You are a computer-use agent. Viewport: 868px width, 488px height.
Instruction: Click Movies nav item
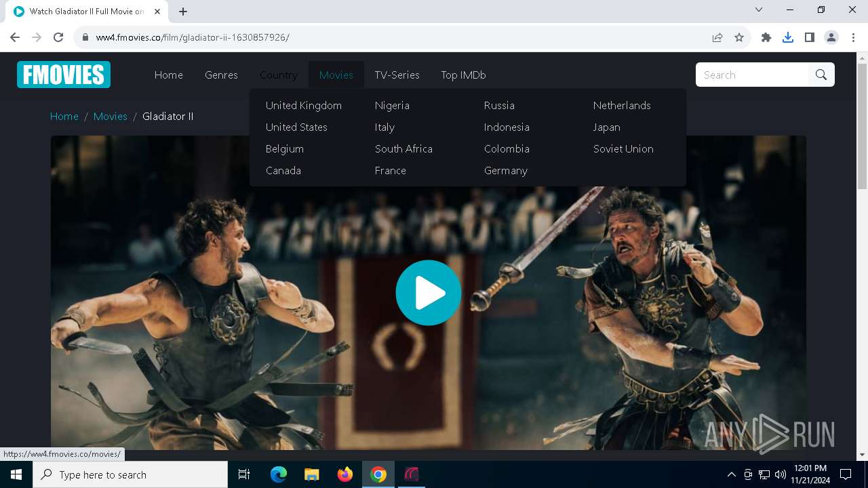336,75
